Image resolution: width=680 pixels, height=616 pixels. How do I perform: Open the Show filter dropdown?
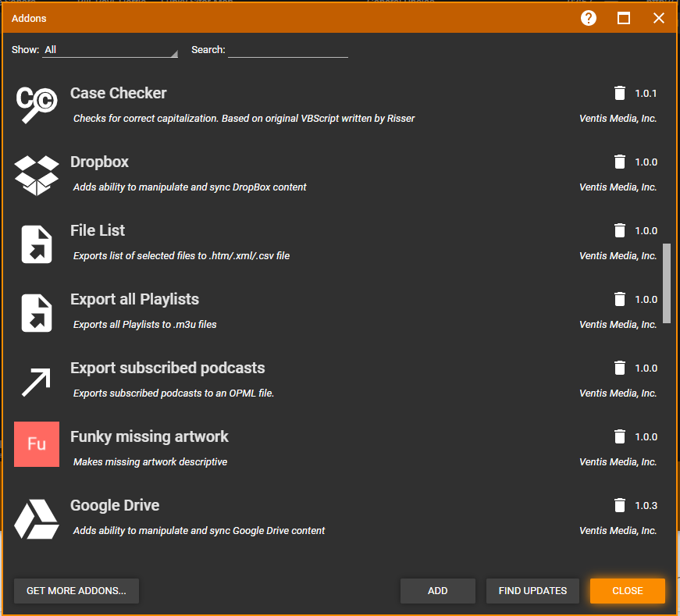110,50
